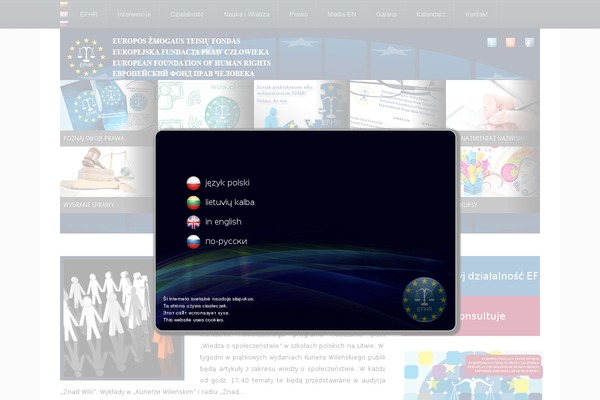Click the EFHR scales logo in header
Viewport: 600px width, 400px height.
pos(86,57)
